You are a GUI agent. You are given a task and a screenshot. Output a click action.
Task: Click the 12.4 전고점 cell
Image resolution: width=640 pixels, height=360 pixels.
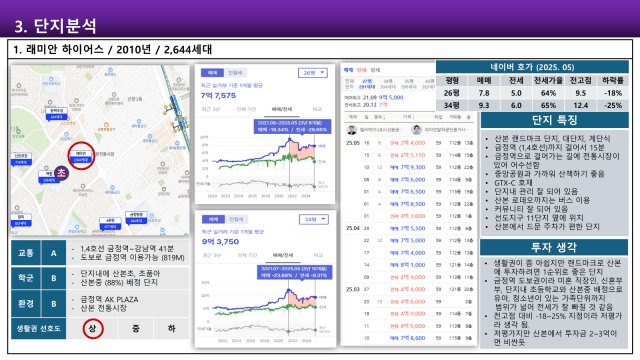(x=580, y=105)
